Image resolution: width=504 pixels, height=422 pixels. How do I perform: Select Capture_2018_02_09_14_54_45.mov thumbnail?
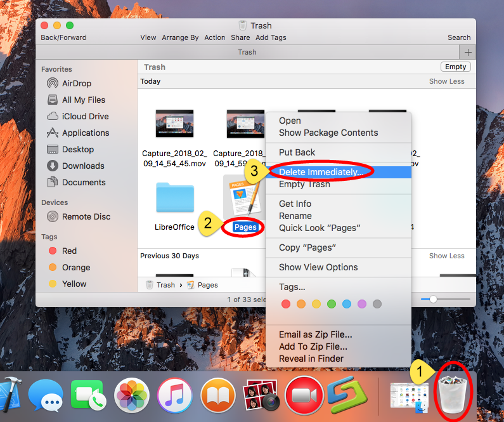pyautogui.click(x=174, y=124)
